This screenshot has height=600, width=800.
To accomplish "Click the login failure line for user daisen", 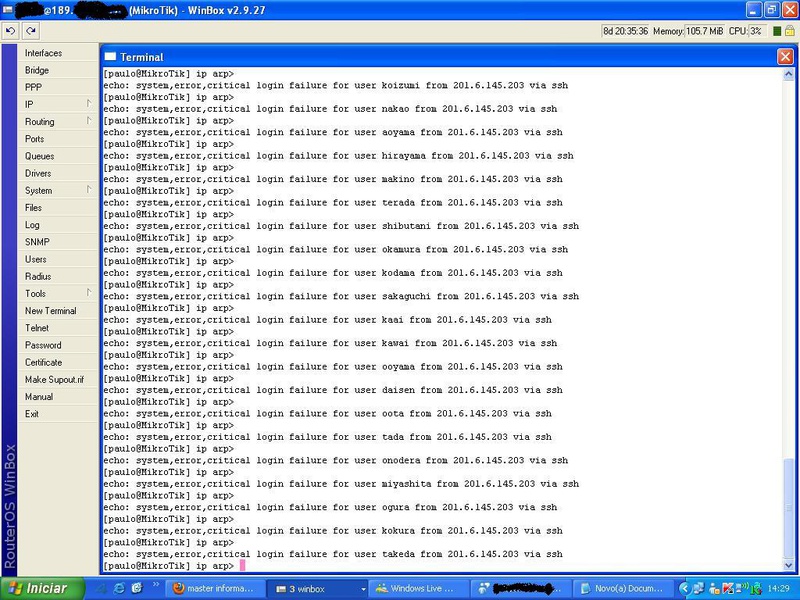I will click(333, 390).
